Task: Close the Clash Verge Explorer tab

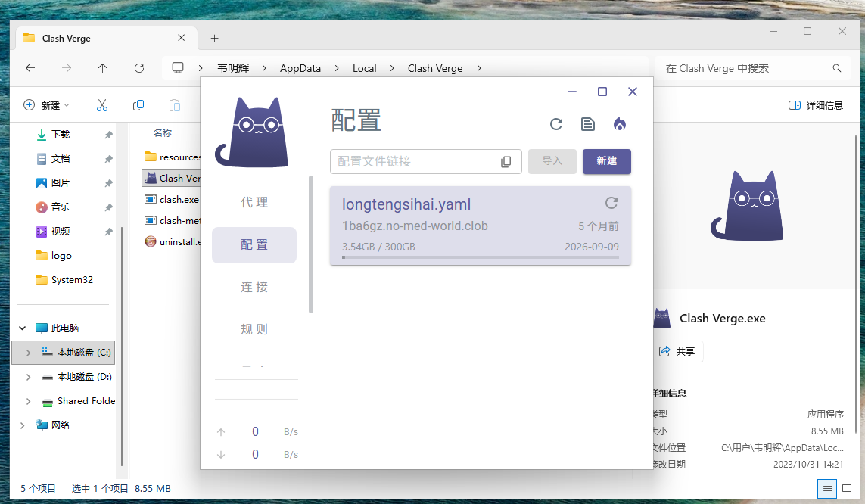Action: tap(181, 38)
